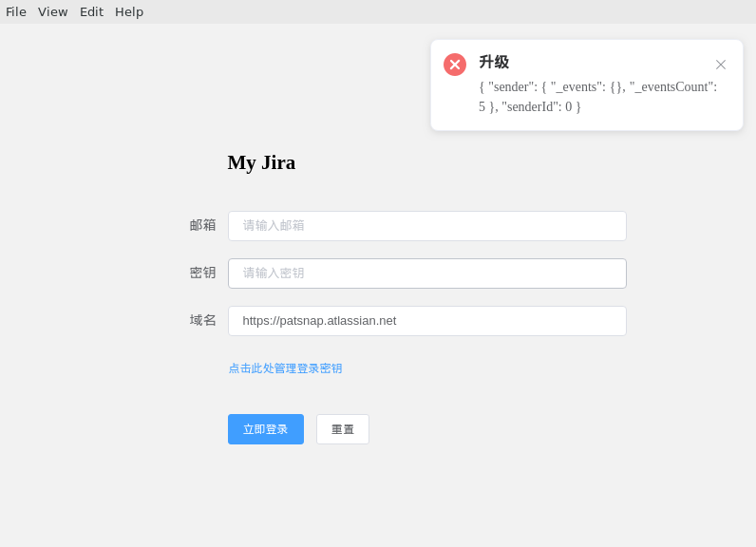Click the 升级 notification title
Screen dimensions: 756x547
[x=494, y=62]
